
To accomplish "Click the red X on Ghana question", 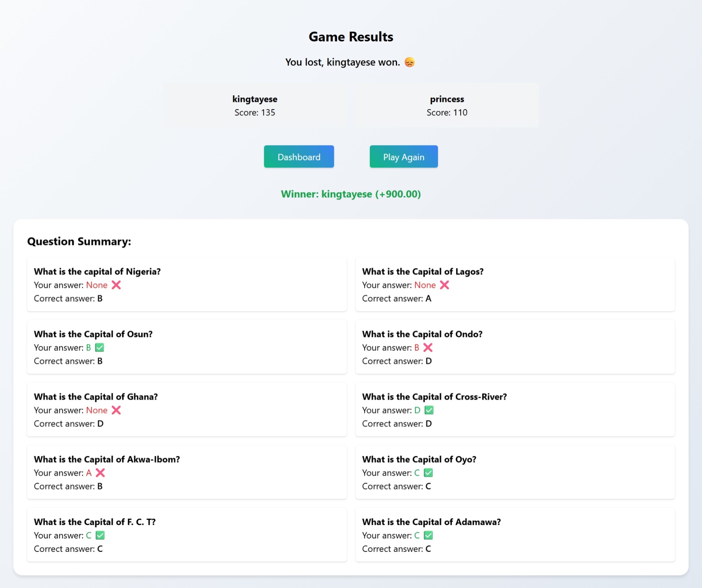I will pyautogui.click(x=116, y=410).
